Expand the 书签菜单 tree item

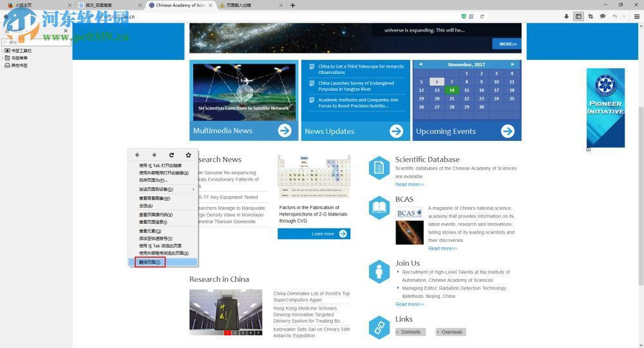click(3, 58)
